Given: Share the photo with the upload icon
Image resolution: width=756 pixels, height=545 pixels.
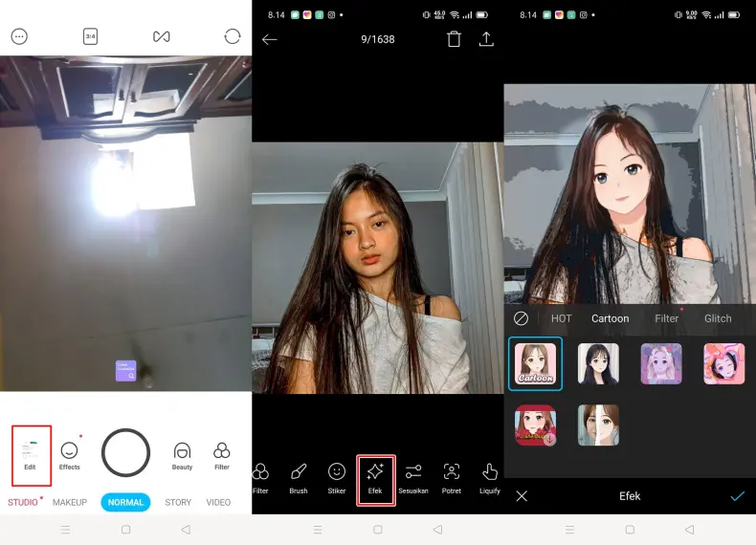Looking at the screenshot, I should click(486, 39).
